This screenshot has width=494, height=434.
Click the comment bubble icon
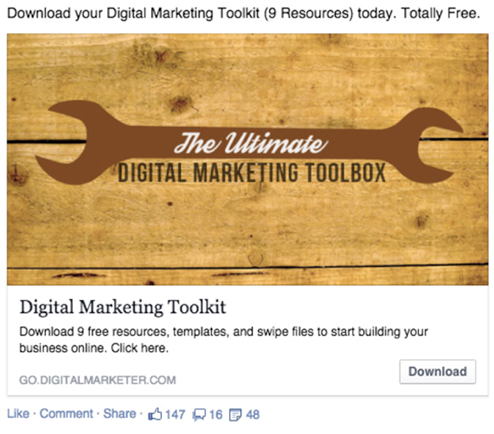pyautogui.click(x=199, y=415)
